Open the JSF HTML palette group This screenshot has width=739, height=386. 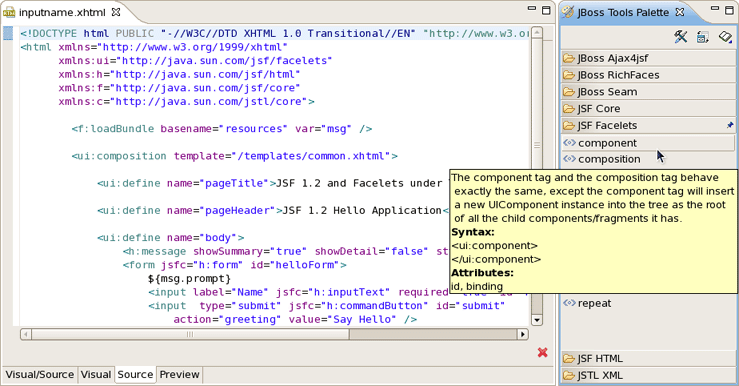(648, 358)
